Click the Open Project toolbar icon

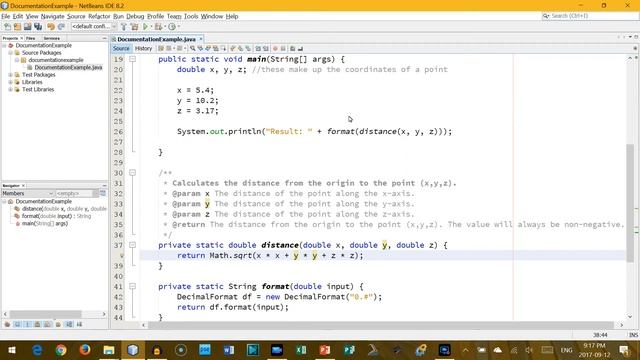point(27,27)
